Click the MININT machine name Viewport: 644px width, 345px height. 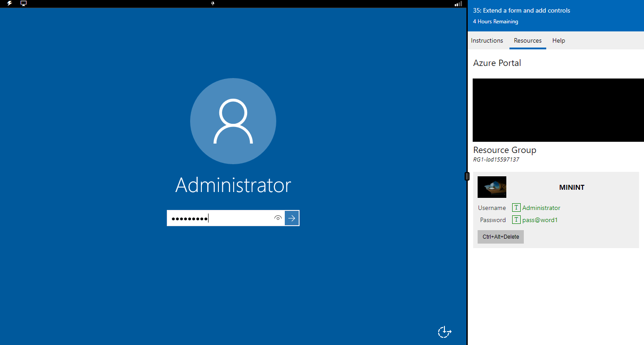[572, 188]
